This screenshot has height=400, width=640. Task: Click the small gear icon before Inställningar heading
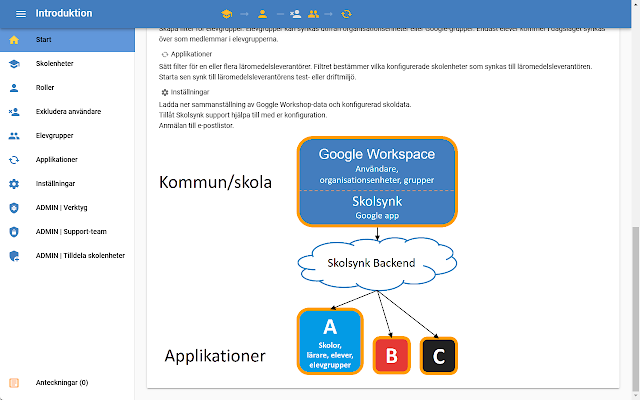(x=165, y=93)
